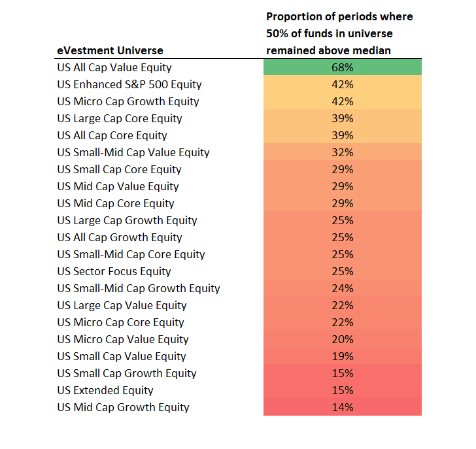Click the 20% value cell
Image resolution: width=476 pixels, height=449 pixels.
[342, 339]
